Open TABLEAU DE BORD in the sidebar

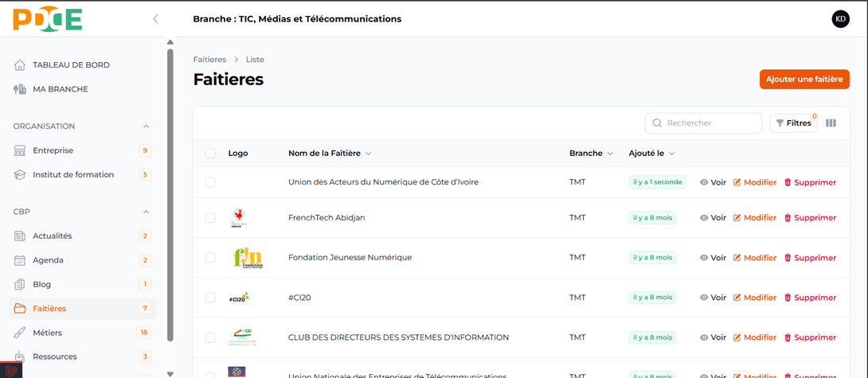point(71,65)
